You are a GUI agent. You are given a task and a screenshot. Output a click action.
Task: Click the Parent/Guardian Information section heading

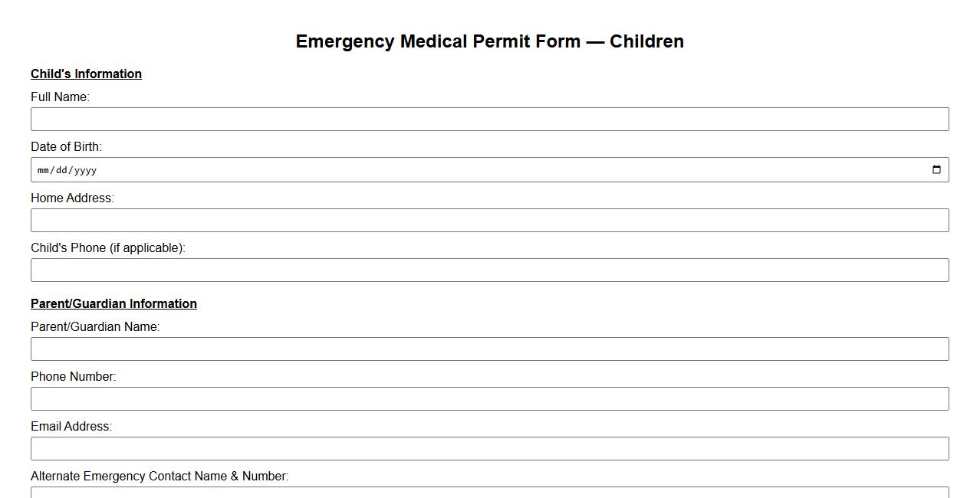pos(113,303)
